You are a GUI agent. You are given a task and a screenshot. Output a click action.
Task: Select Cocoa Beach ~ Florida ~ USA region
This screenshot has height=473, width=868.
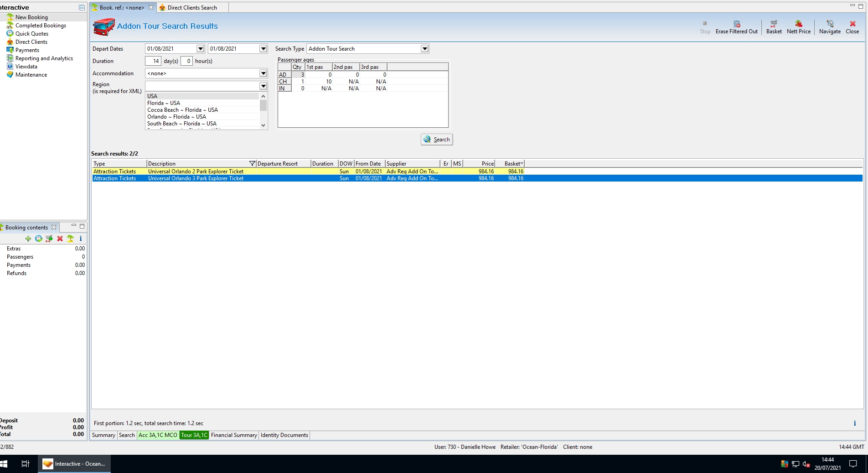(202, 110)
